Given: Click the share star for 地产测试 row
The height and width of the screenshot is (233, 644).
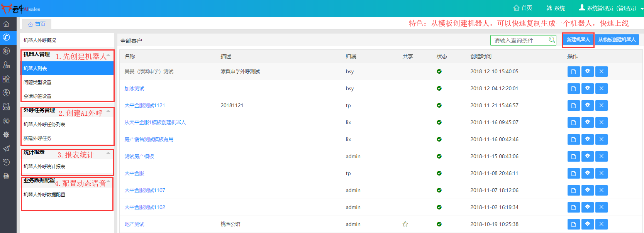Looking at the screenshot, I should [x=405, y=224].
